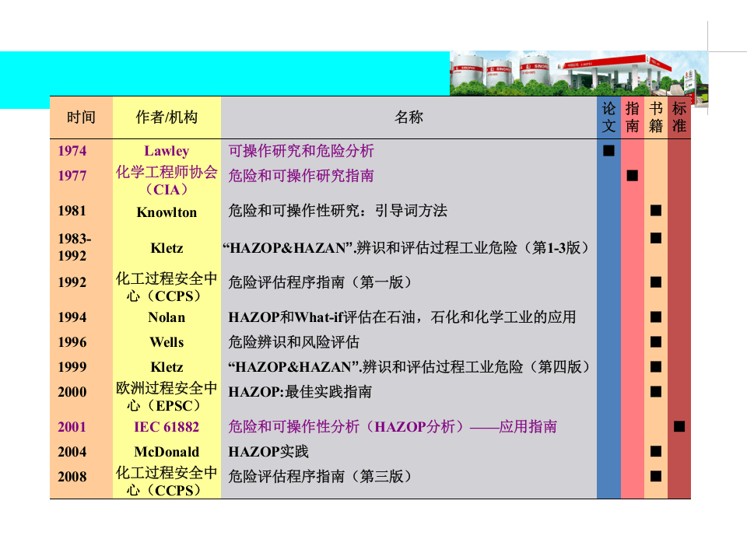
Task: Click the black square in the 2004 row
Action: point(655,451)
